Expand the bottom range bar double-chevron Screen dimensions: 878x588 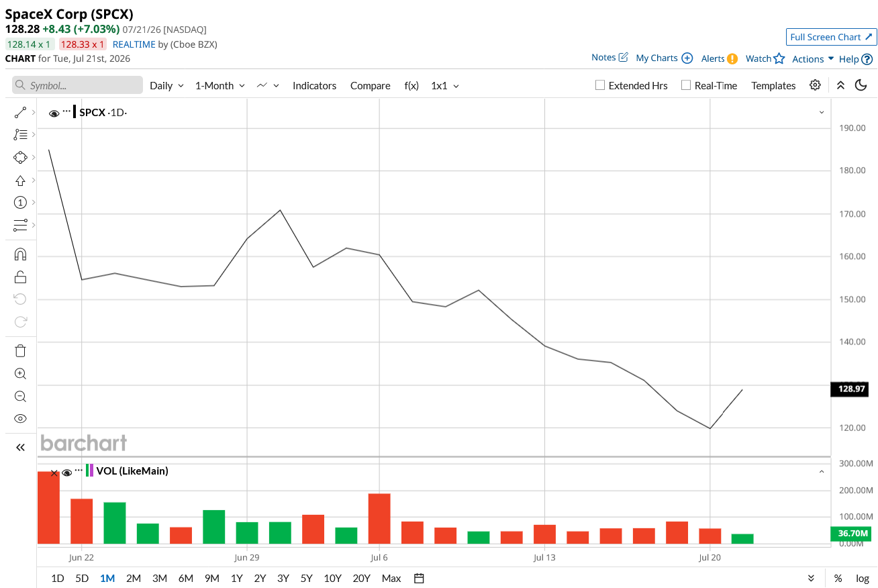point(811,578)
